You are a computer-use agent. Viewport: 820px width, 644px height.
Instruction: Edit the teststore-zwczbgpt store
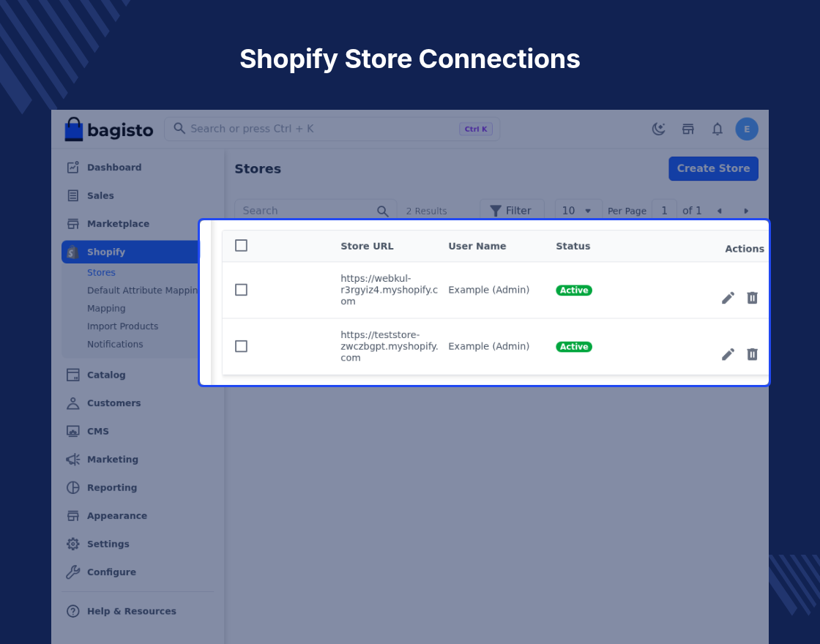(x=728, y=354)
